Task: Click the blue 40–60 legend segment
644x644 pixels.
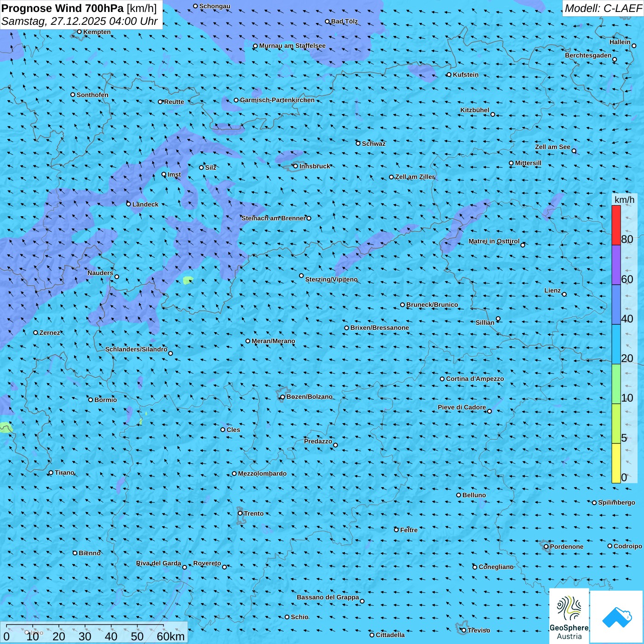Action: pos(616,305)
